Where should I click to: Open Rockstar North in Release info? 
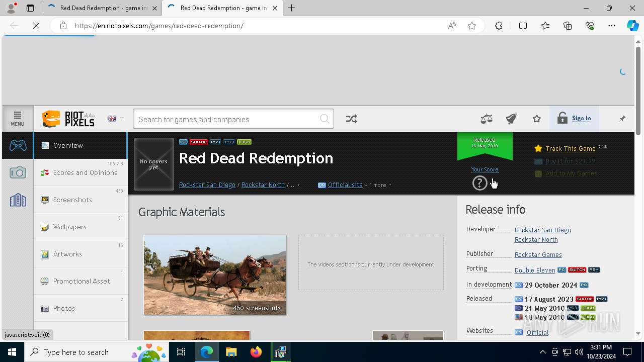[536, 240]
